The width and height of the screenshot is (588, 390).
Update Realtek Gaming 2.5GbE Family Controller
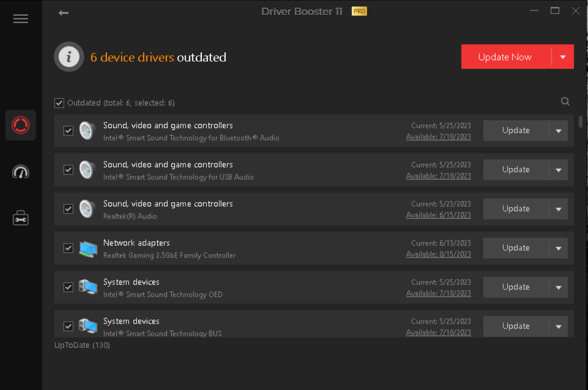[x=516, y=248]
